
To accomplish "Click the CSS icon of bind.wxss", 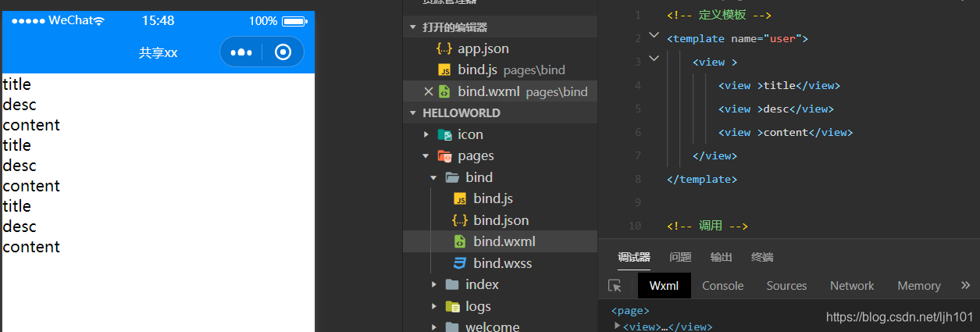I will [x=460, y=263].
